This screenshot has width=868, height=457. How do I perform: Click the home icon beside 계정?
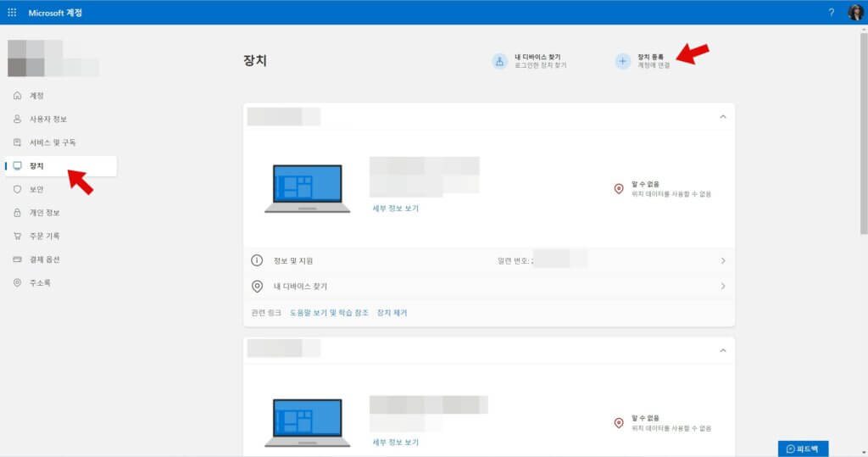tap(17, 95)
